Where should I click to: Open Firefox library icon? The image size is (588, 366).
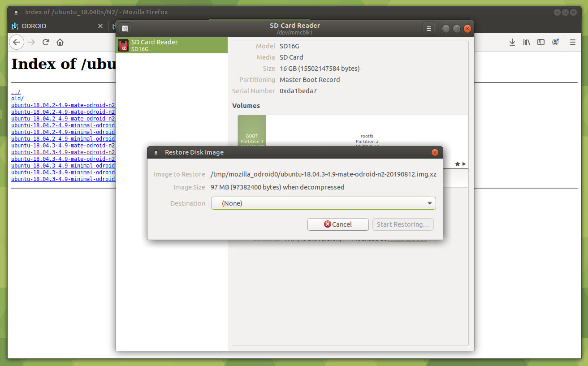(x=526, y=42)
